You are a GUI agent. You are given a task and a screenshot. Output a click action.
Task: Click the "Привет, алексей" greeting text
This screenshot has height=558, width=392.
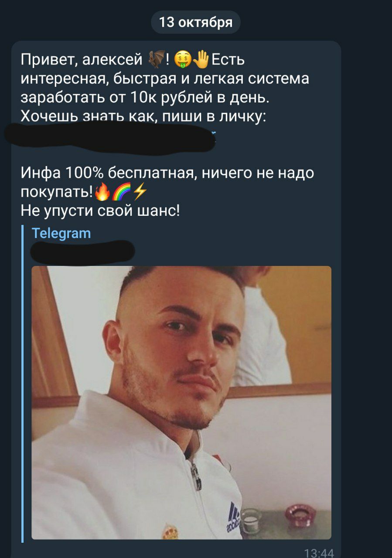(x=82, y=60)
